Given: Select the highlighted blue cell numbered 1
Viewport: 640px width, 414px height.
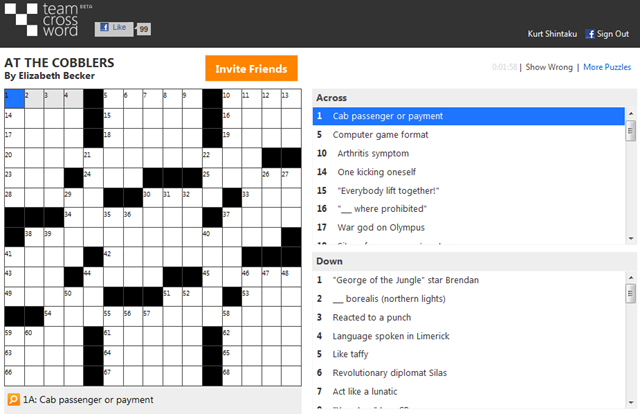Looking at the screenshot, I should point(14,98).
